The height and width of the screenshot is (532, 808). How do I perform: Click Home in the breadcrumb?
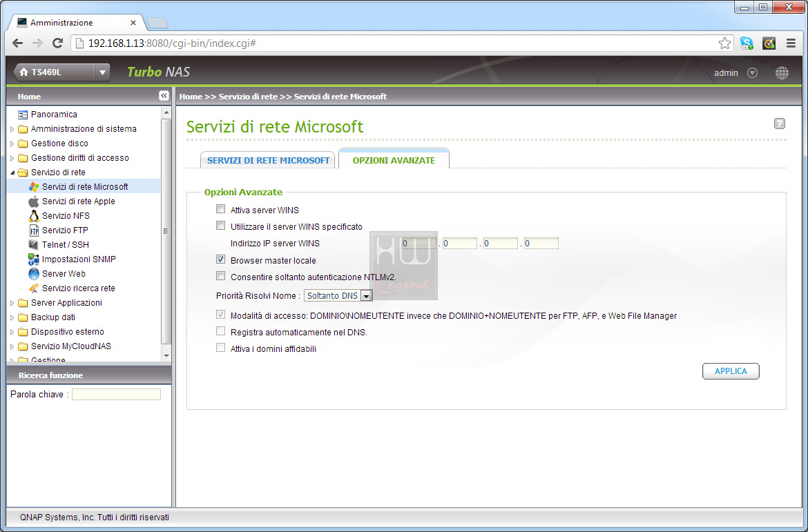point(191,97)
